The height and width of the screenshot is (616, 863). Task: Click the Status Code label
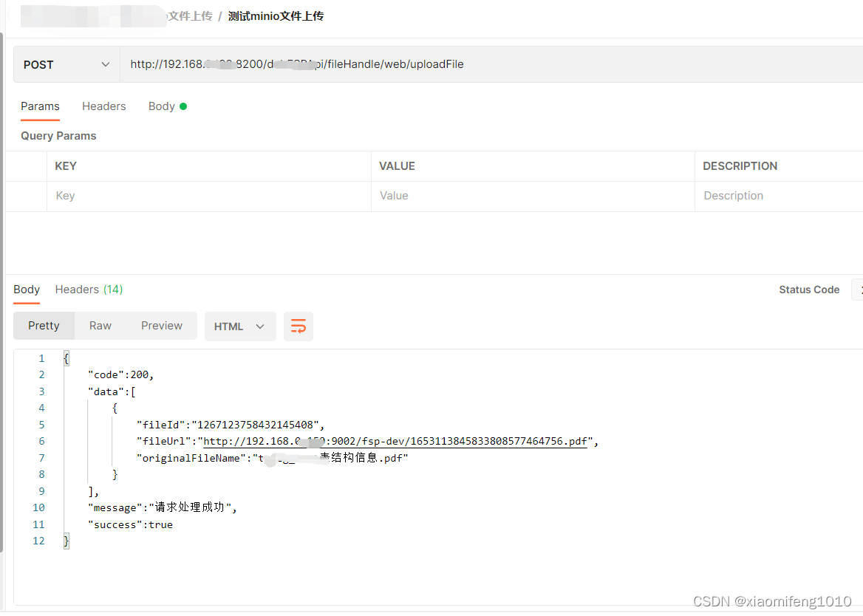(809, 290)
